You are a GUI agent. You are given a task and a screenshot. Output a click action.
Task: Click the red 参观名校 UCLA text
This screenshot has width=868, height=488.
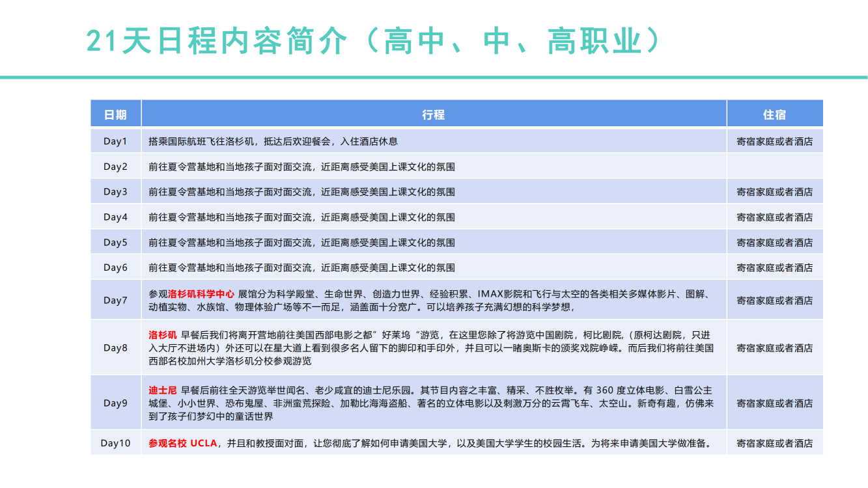coord(182,444)
